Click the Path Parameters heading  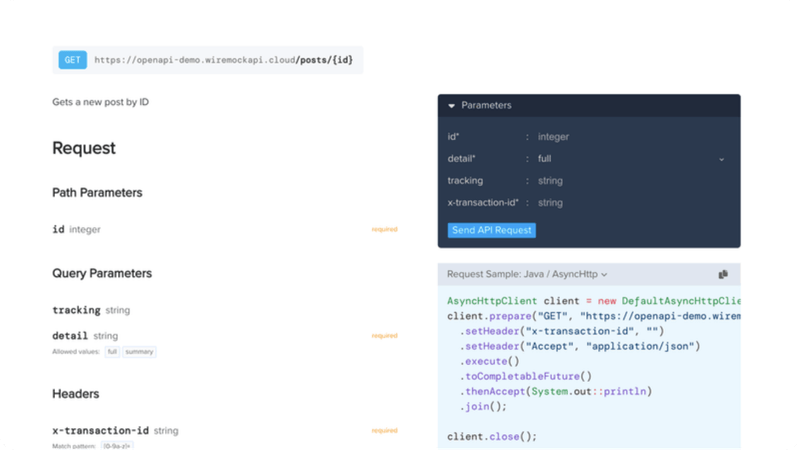point(97,193)
